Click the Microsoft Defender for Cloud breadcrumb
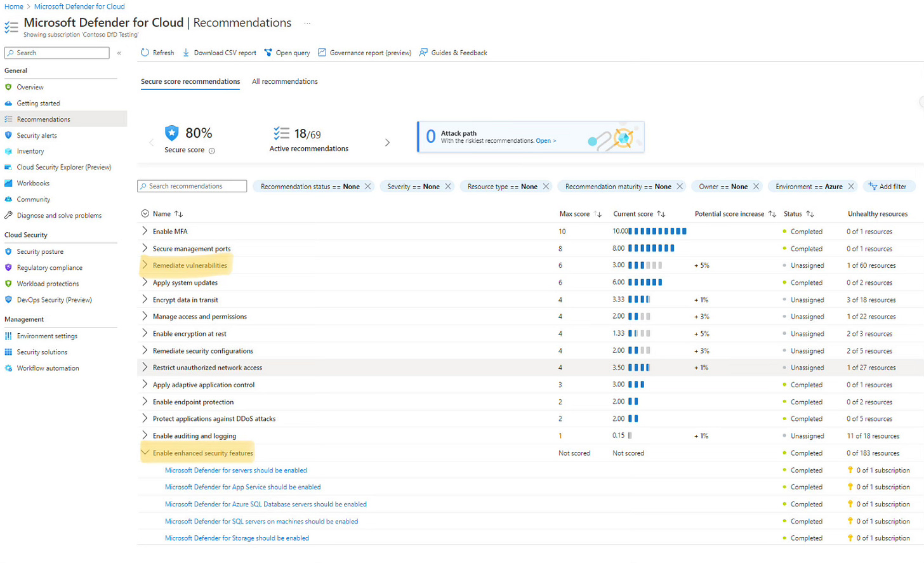924x563 pixels. pyautogui.click(x=79, y=6)
